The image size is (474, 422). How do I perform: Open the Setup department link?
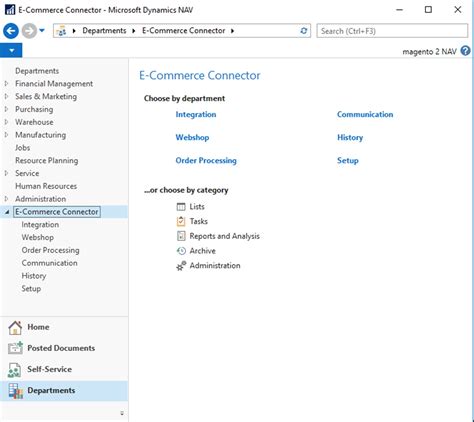[348, 161]
